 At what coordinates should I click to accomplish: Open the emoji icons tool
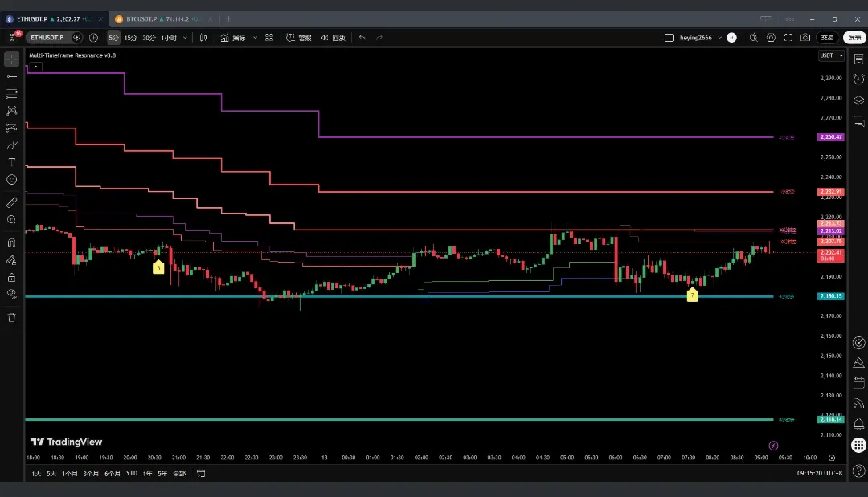tap(11, 180)
